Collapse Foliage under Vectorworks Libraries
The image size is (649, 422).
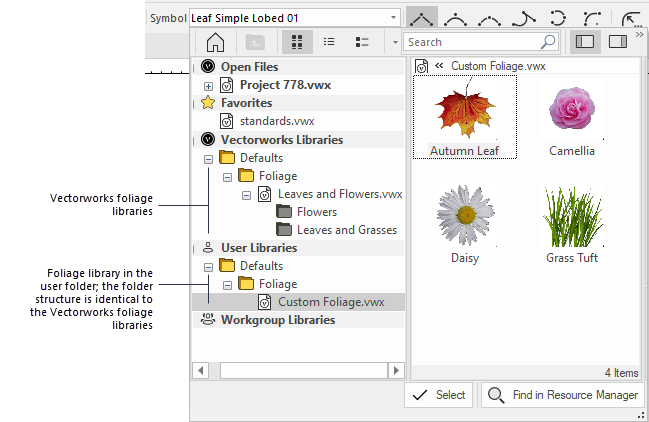227,177
